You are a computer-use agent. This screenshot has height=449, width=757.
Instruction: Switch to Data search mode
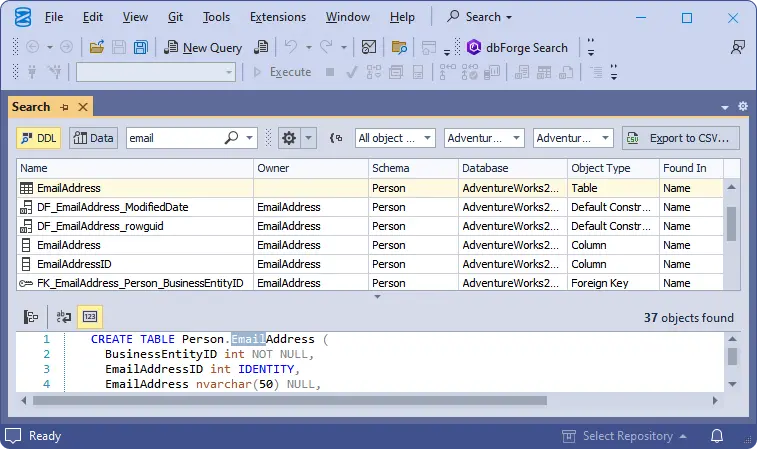click(x=93, y=138)
